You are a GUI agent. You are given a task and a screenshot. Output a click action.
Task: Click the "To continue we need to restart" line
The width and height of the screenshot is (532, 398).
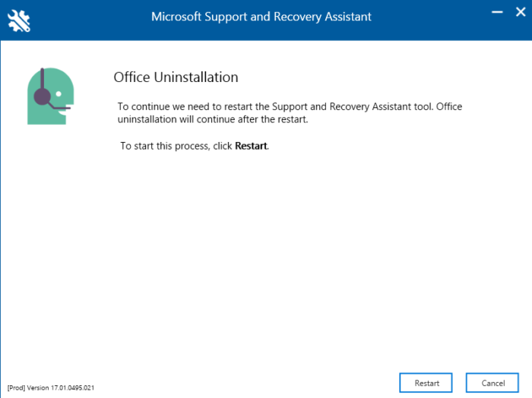click(x=290, y=106)
